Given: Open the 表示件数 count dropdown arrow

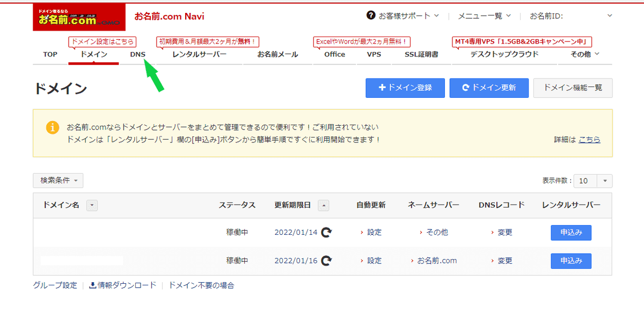Looking at the screenshot, I should point(605,181).
